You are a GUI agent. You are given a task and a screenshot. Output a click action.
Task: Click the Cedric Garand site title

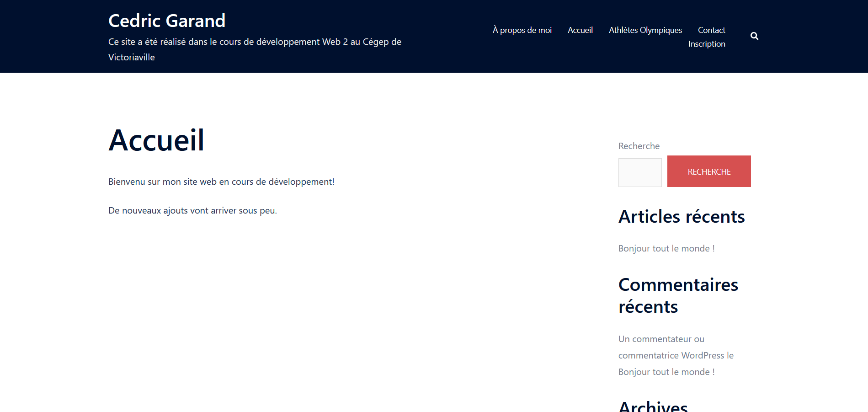(167, 21)
